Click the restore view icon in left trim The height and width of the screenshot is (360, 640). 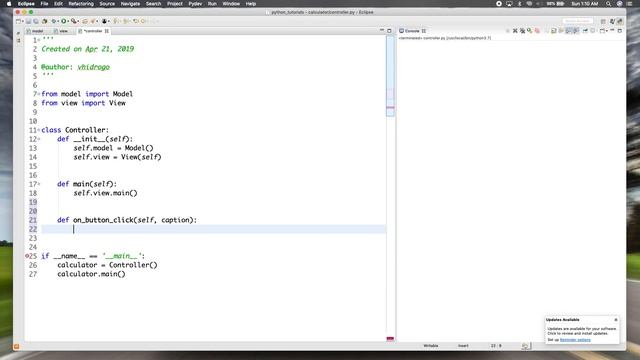click(x=18, y=33)
